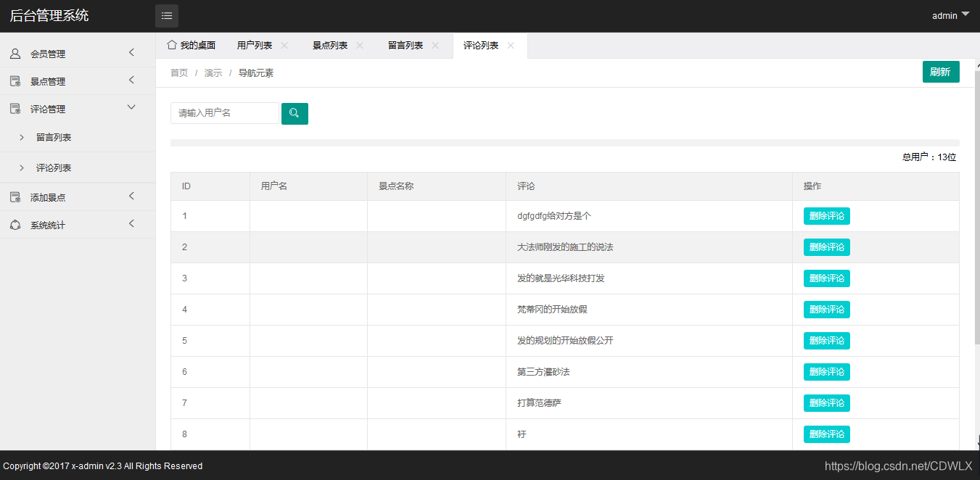Click the magnifier search icon button
The height and width of the screenshot is (480, 980).
(295, 113)
